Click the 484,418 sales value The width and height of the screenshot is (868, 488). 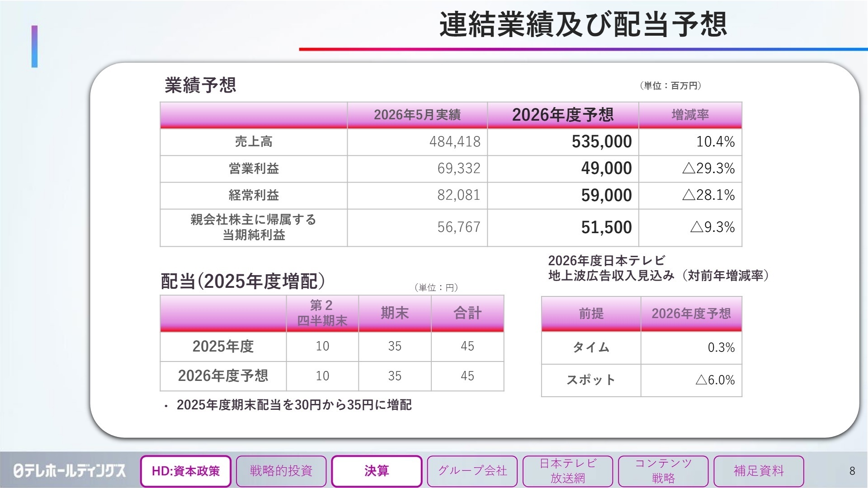(455, 142)
